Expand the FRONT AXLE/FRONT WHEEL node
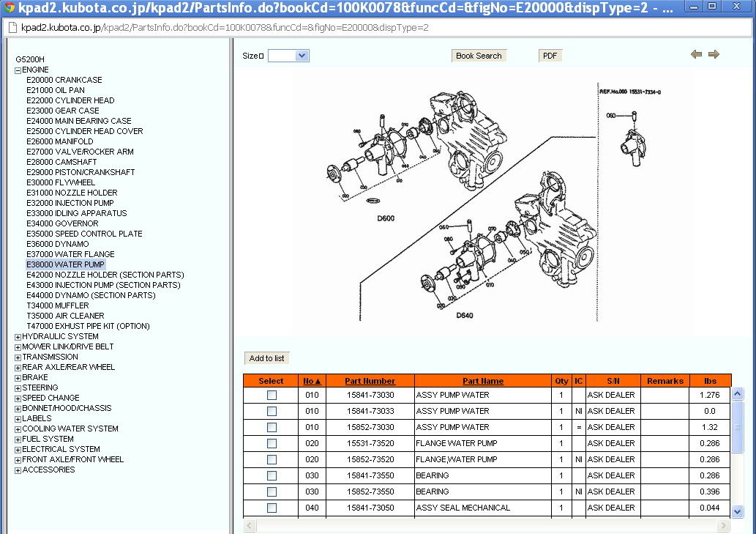 coord(18,460)
